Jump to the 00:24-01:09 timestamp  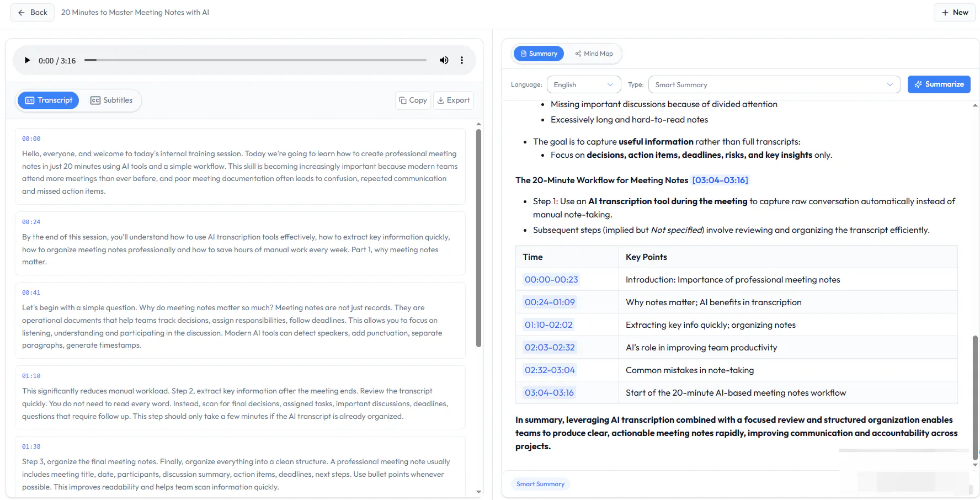click(x=550, y=302)
